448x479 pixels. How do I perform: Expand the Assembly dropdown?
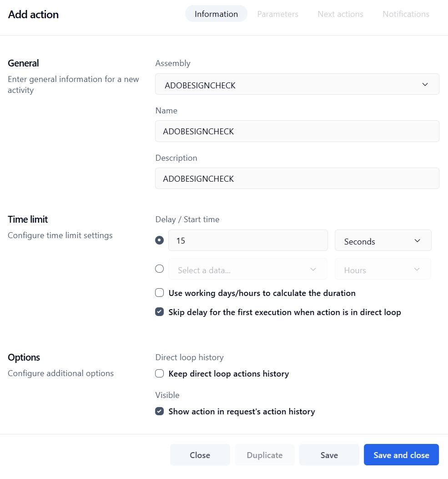[x=297, y=85]
